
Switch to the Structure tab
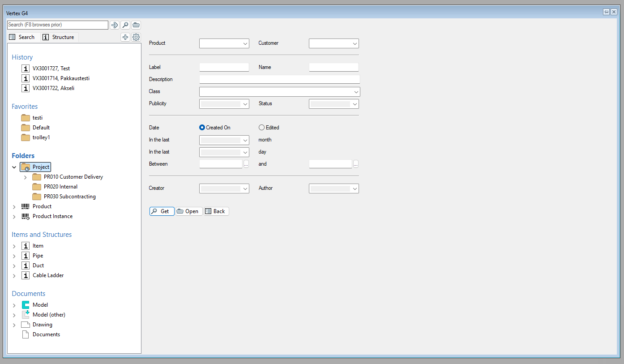point(59,37)
